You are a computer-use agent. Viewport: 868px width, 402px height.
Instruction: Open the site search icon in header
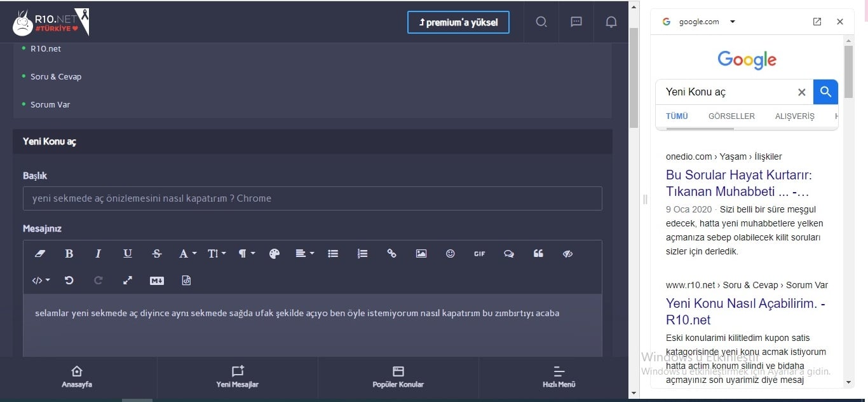[541, 22]
